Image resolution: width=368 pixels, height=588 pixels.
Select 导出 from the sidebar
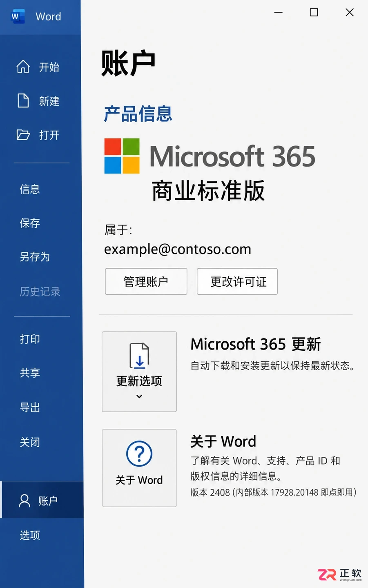click(x=30, y=408)
